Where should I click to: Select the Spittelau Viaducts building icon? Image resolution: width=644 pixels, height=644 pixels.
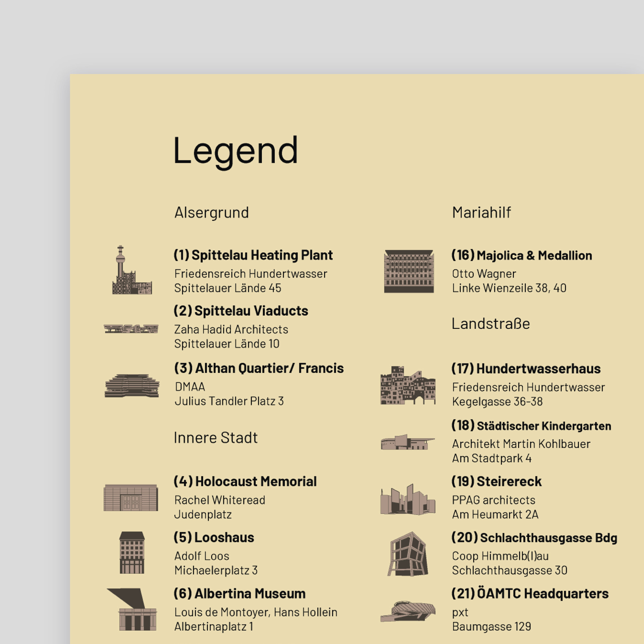(131, 329)
